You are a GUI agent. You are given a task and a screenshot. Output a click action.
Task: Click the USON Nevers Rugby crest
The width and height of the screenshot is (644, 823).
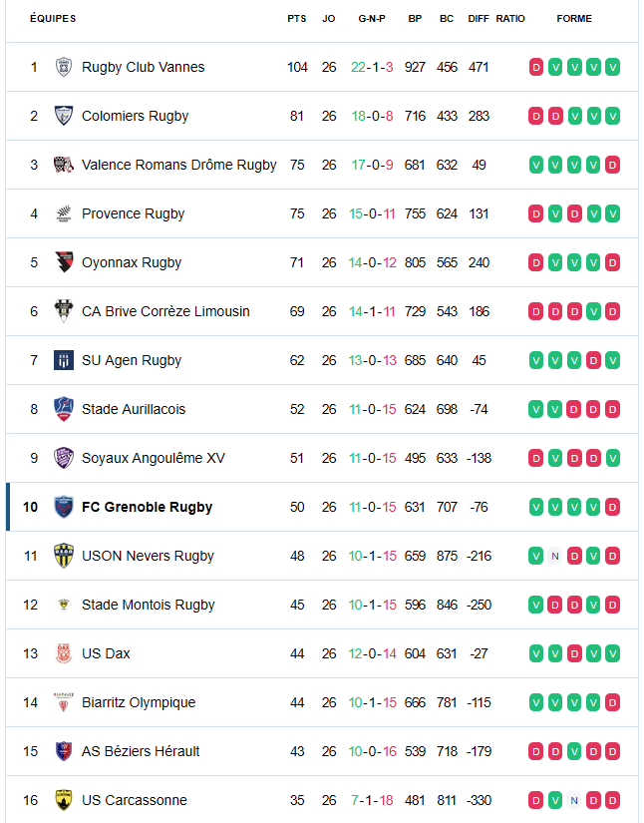[x=64, y=556]
